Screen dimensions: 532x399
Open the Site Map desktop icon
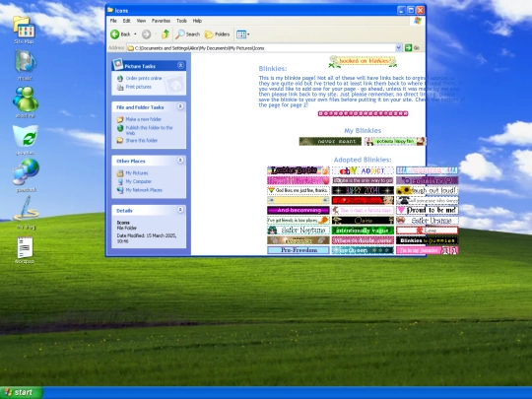(24, 30)
